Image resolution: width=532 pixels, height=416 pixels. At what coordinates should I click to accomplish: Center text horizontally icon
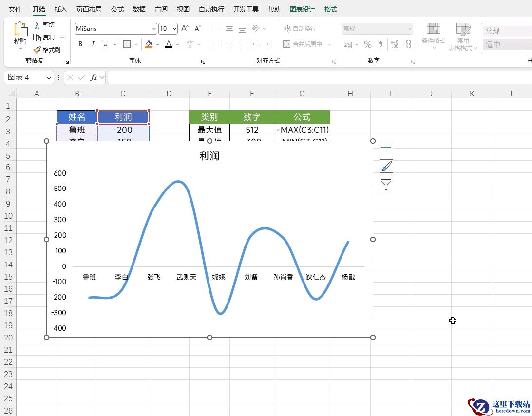point(229,44)
